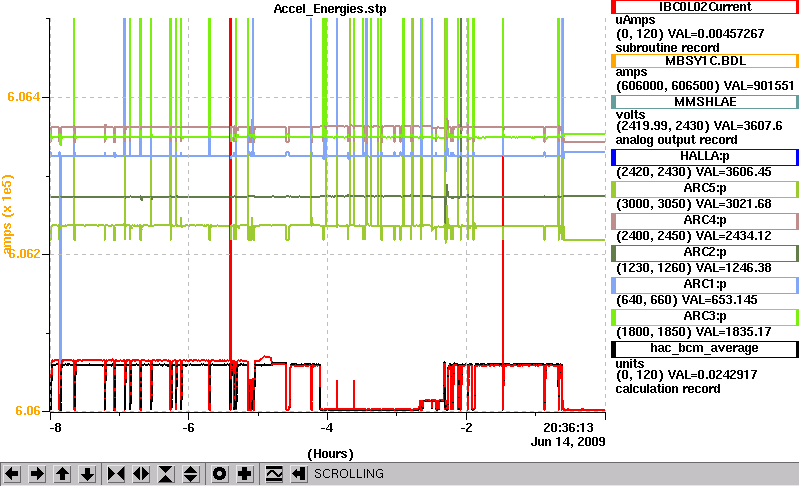Click the amps (x 1e5) axis label
799x486 pixels.
[7, 214]
